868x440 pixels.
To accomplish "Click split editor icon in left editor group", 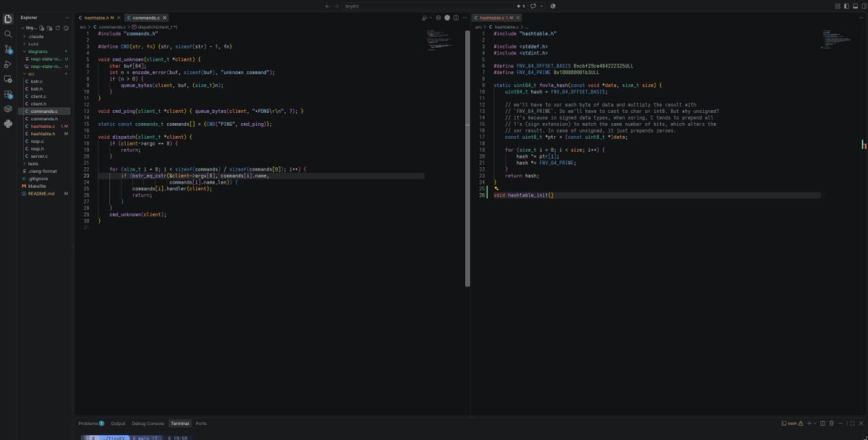I will pyautogui.click(x=456, y=17).
